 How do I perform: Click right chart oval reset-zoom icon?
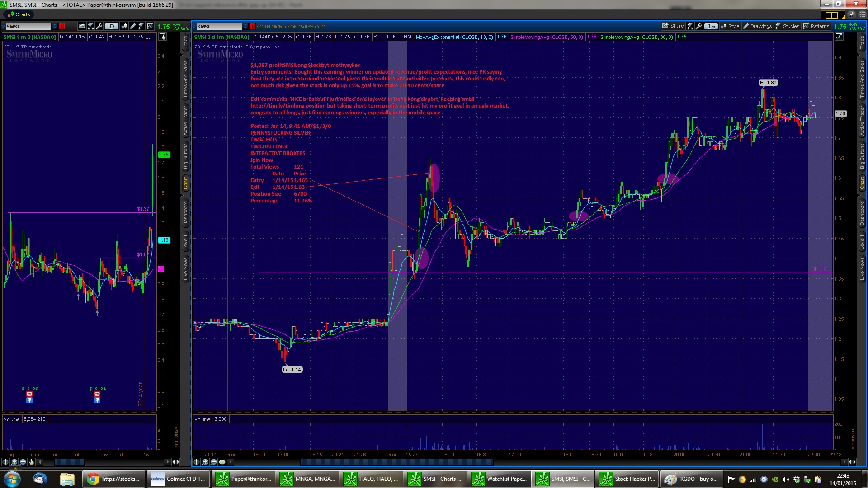point(222,462)
